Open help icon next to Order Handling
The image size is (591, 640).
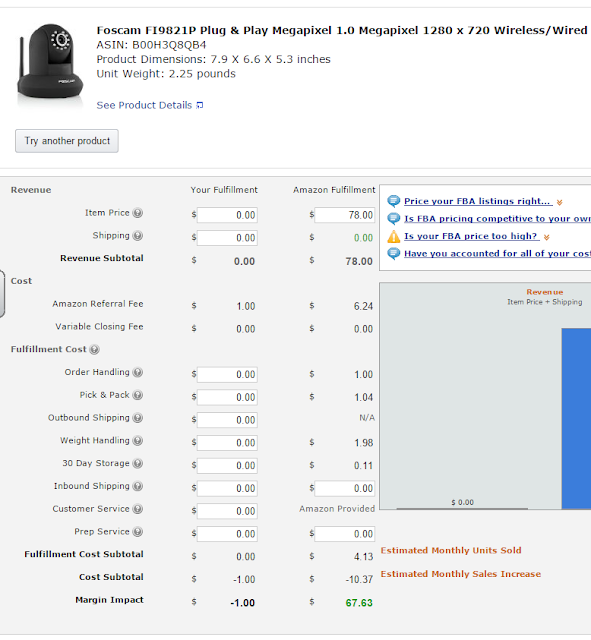click(x=138, y=372)
